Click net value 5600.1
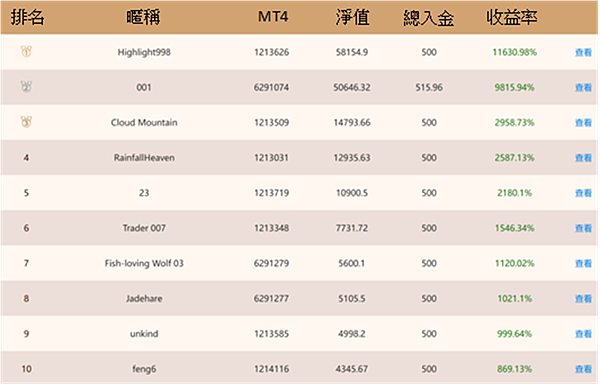The height and width of the screenshot is (387, 600). [352, 264]
